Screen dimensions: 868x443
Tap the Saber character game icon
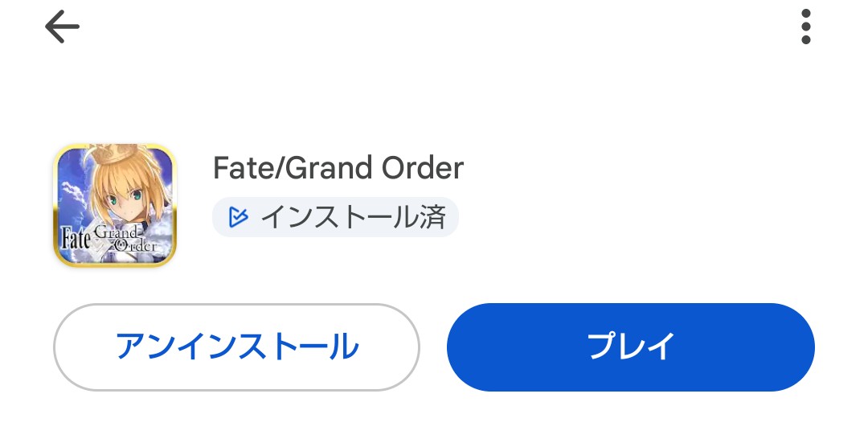click(x=115, y=206)
